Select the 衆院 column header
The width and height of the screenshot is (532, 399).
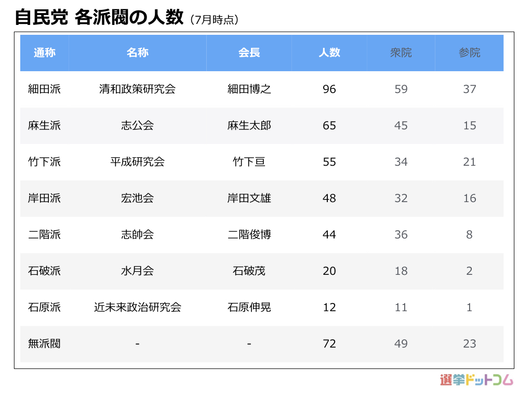point(401,52)
